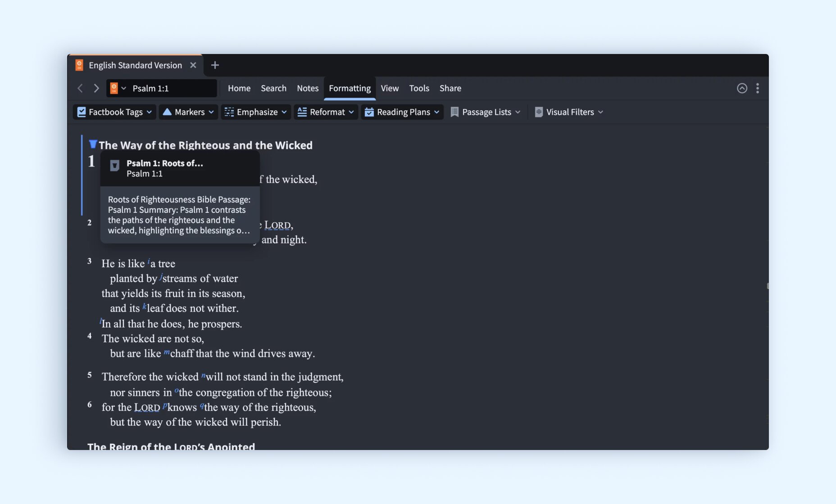Click the vertical scrollbar thumb at right edge
This screenshot has width=836, height=504.
[768, 286]
